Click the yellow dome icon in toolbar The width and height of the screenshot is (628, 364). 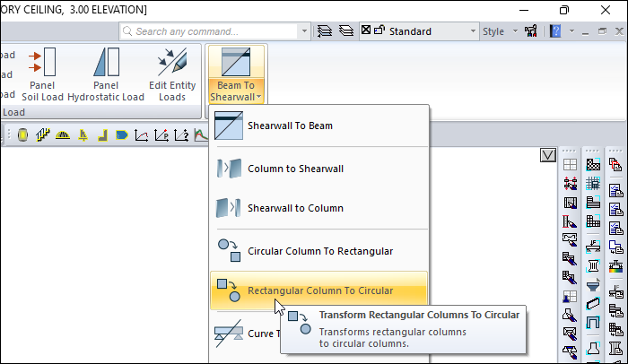pyautogui.click(x=63, y=135)
